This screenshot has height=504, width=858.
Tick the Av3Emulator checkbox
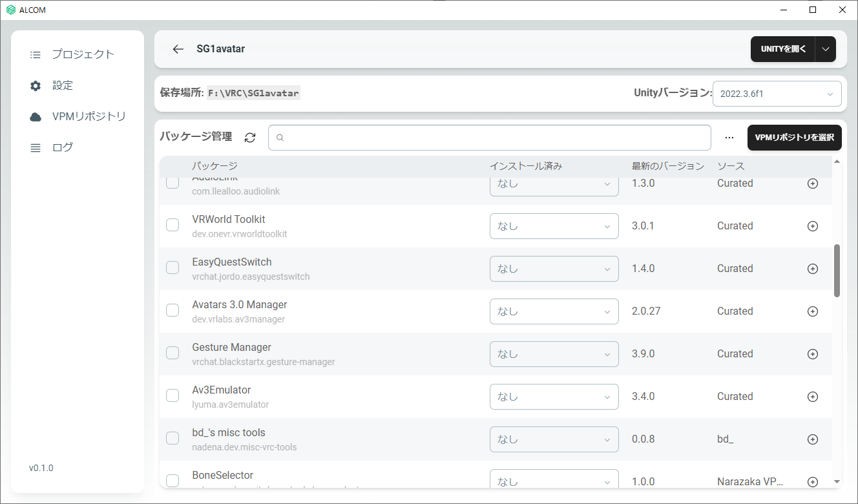tap(173, 395)
